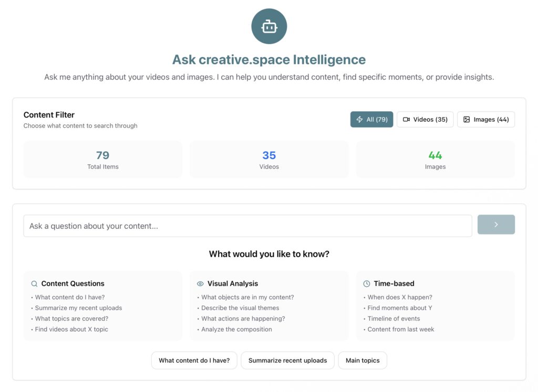
Task: Switch filter to Images (44)
Action: [x=486, y=120]
